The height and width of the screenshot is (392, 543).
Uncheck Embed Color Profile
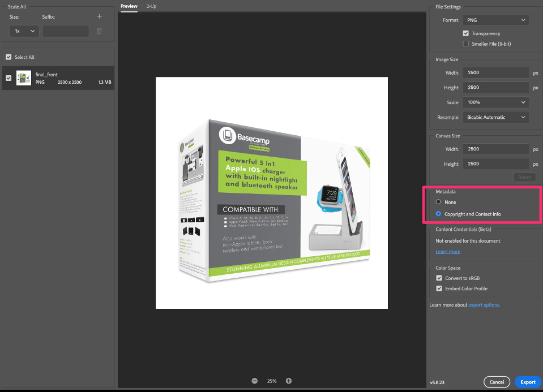[439, 288]
